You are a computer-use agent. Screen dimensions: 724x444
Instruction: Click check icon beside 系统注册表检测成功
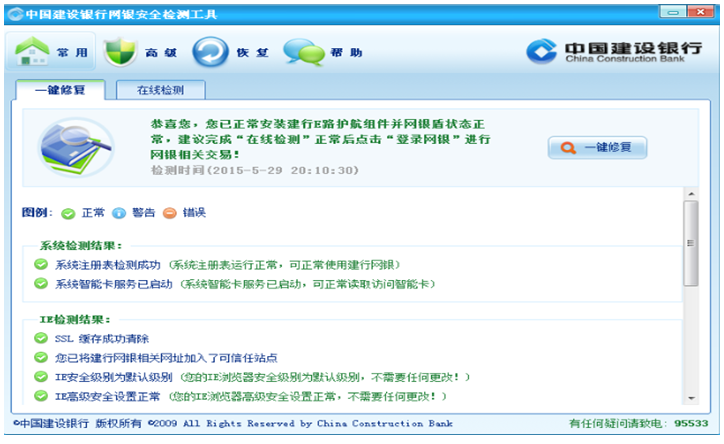tap(41, 264)
